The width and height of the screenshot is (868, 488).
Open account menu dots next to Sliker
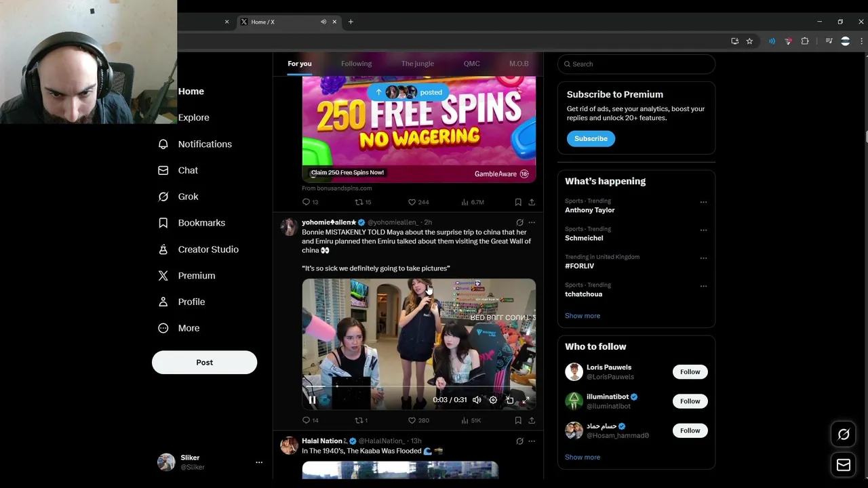tap(258, 462)
